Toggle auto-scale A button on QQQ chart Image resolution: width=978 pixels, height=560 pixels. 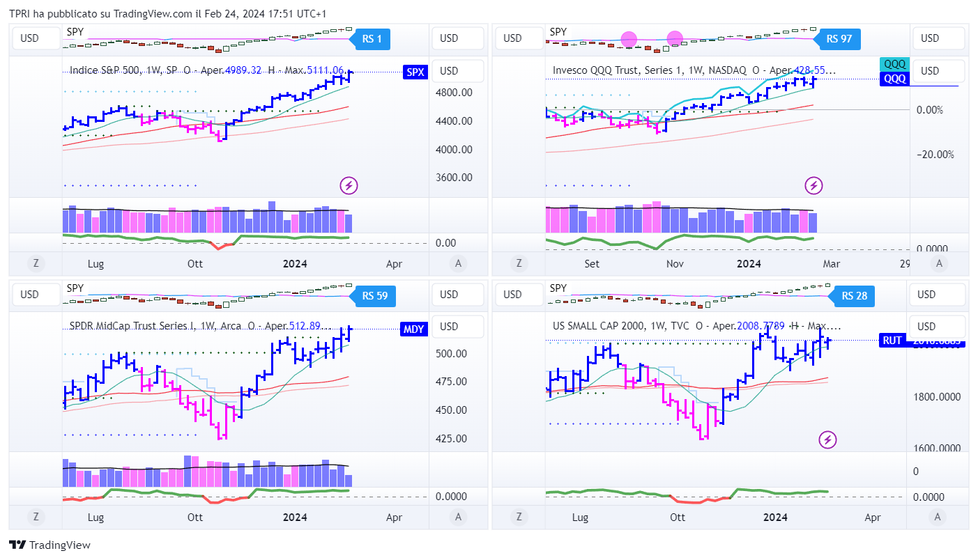click(940, 263)
